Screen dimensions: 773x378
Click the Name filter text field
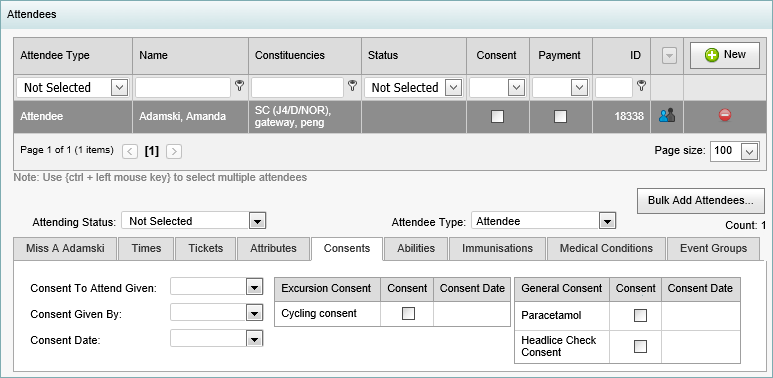[183, 88]
